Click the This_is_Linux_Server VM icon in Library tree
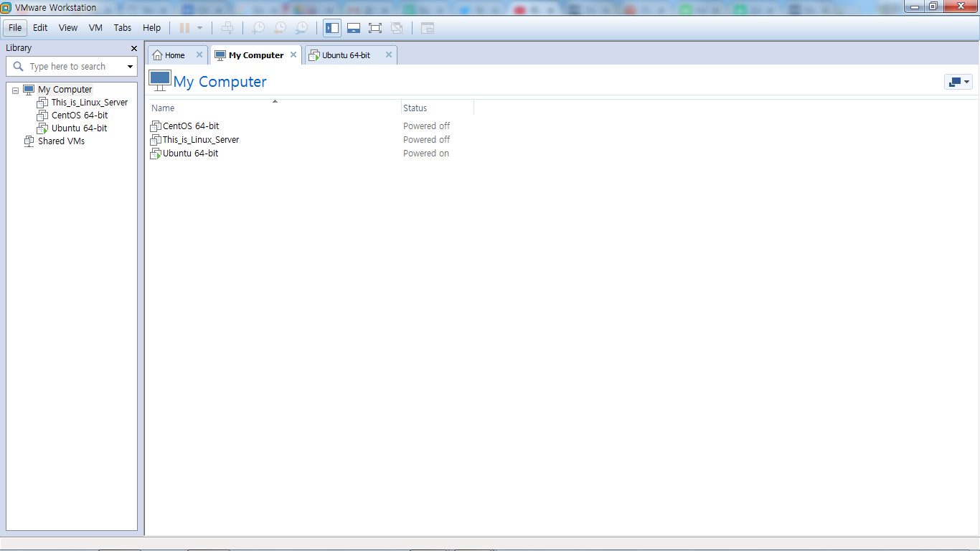This screenshot has height=551, width=980. click(x=42, y=103)
